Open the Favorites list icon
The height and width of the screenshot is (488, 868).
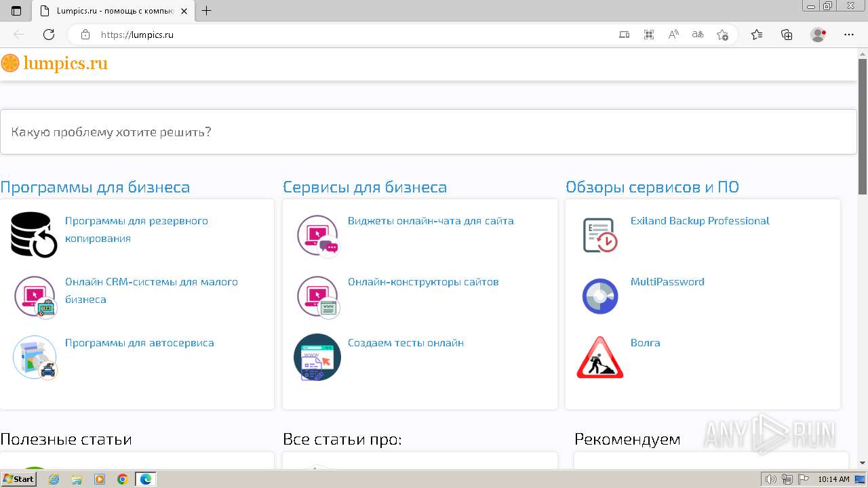pyautogui.click(x=757, y=35)
